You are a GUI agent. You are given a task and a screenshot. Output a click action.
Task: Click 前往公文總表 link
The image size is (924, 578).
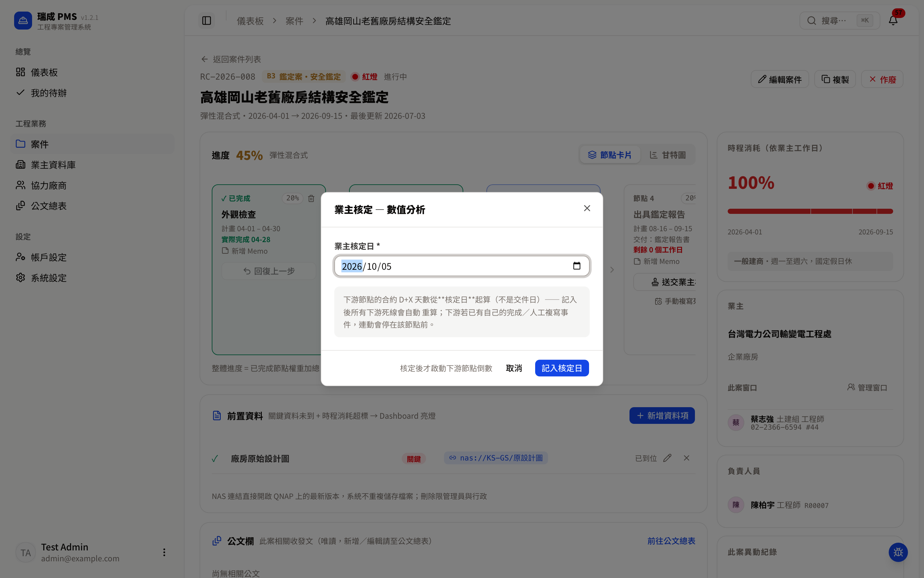tap(671, 541)
